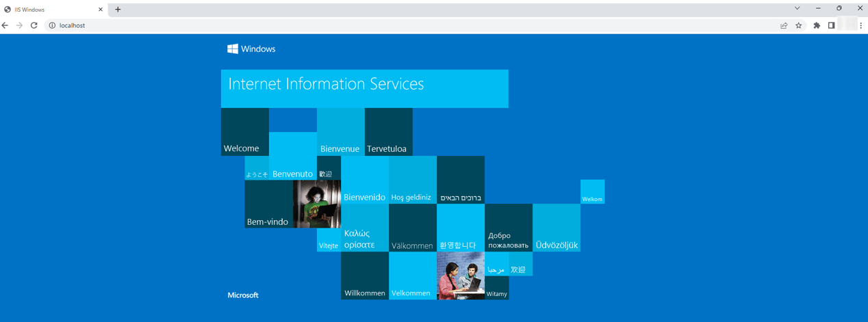
Task: Click the Welcome tile
Action: point(245,132)
